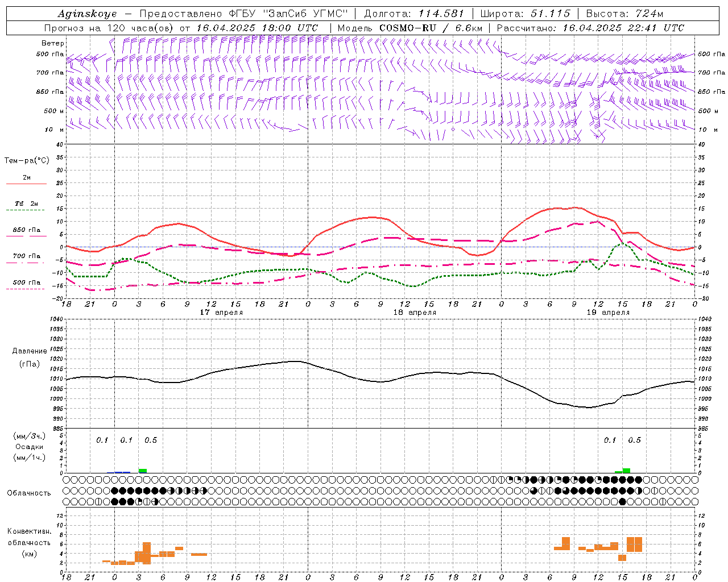Click the Ветер panel label
The image size is (728, 582).
[53, 43]
